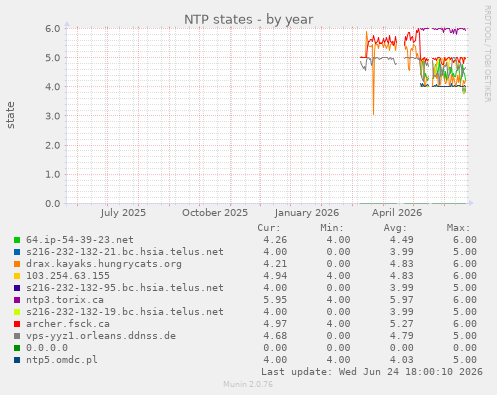Screen dimensions: 497x395
Task: Click the Avg value 5.27 for archer.fsck.ca
Action: coord(402,324)
